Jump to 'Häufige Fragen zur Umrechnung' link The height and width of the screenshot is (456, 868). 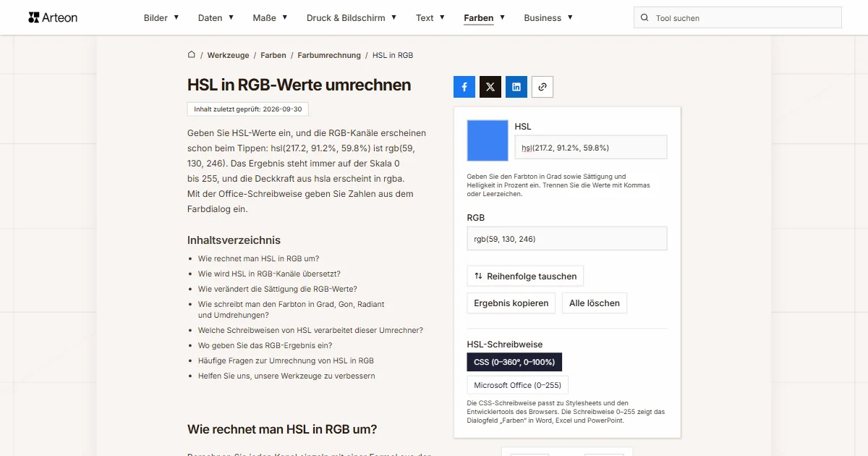pos(286,360)
